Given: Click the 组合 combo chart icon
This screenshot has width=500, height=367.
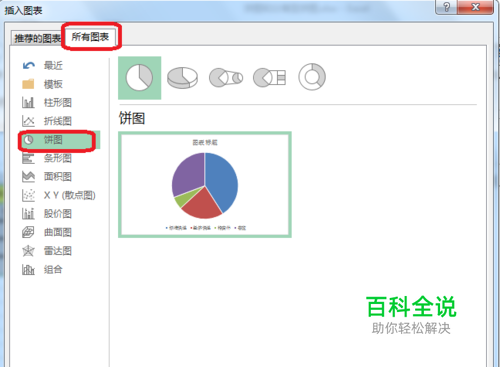Looking at the screenshot, I should pos(28,269).
